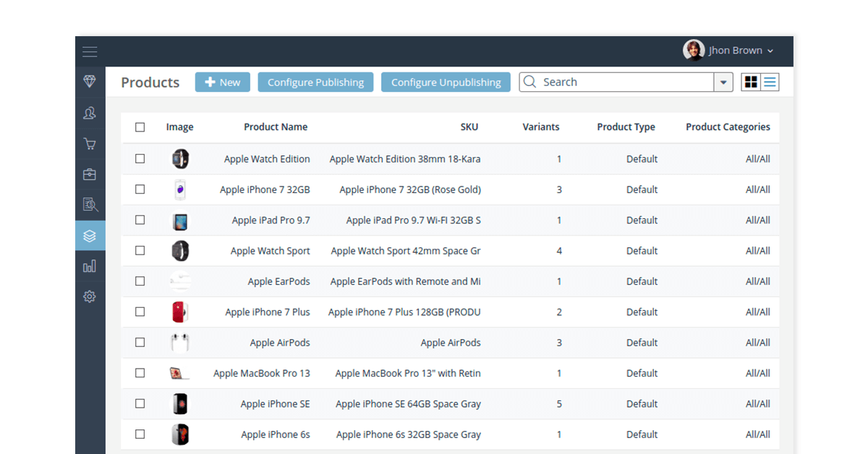868x454 pixels.
Task: Check the Apple AirPods row checkbox
Action: [x=140, y=343]
